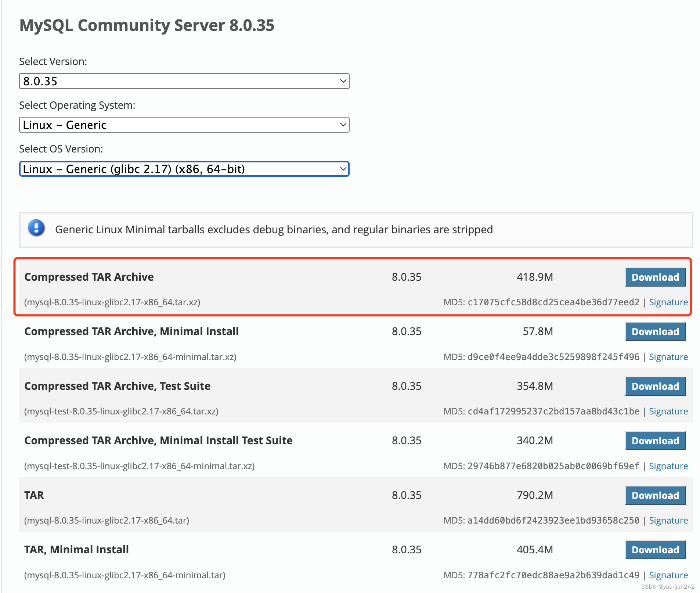The image size is (700, 593).
Task: Click filename mysql-8.0.35-linux-glibc2.17-x86_64-minimal.tar
Action: point(125,575)
